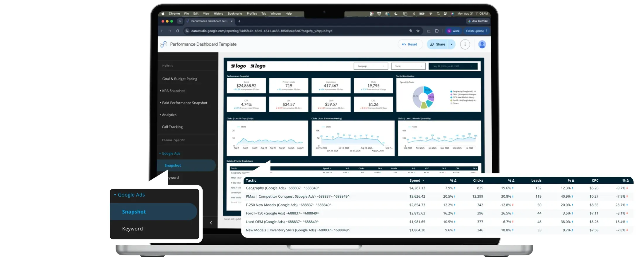Viewport: 644px width, 260px height.
Task: Click the $2,815.63 spend cell
Action: click(x=417, y=213)
